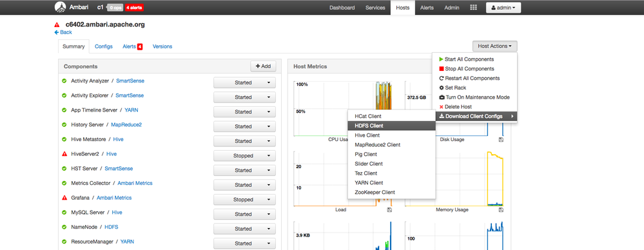
Task: Click green status icon for Hive Metastore
Action: 64,139
